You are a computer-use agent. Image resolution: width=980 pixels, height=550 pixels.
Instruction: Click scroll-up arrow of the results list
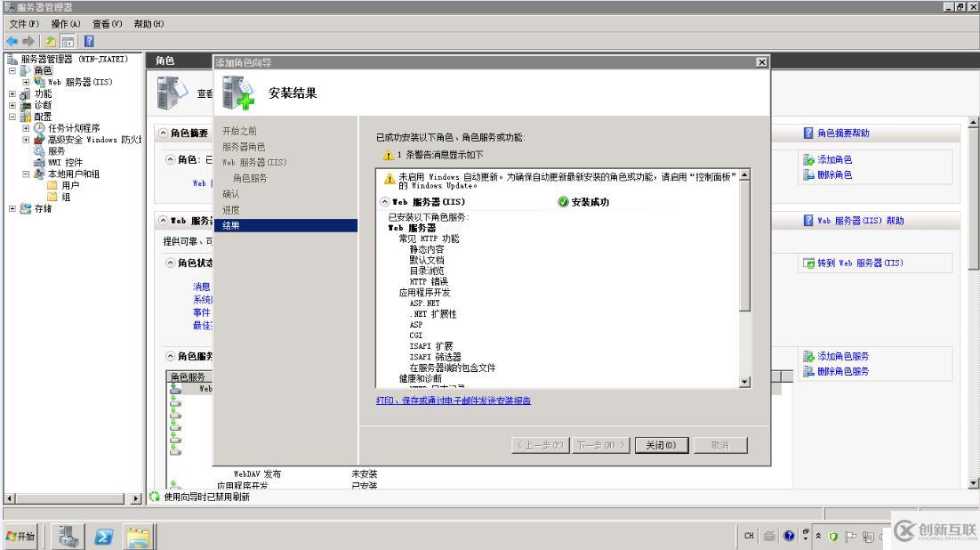pos(744,176)
